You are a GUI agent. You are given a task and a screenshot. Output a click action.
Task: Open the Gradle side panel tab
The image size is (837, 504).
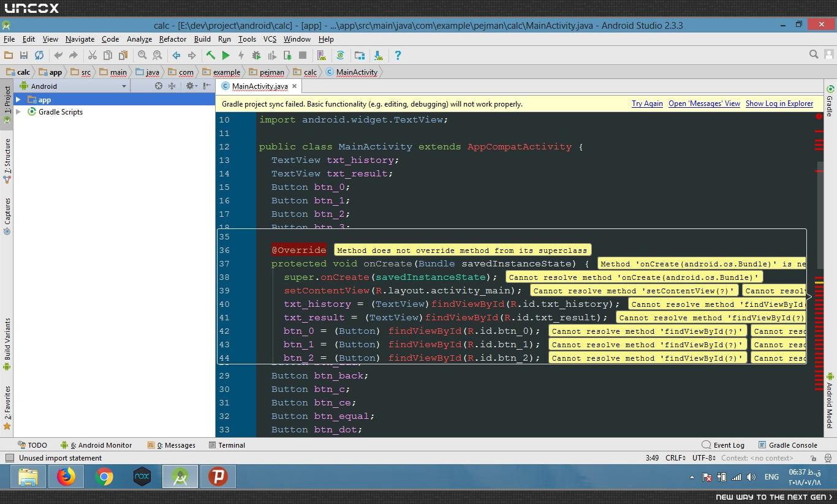click(x=830, y=101)
